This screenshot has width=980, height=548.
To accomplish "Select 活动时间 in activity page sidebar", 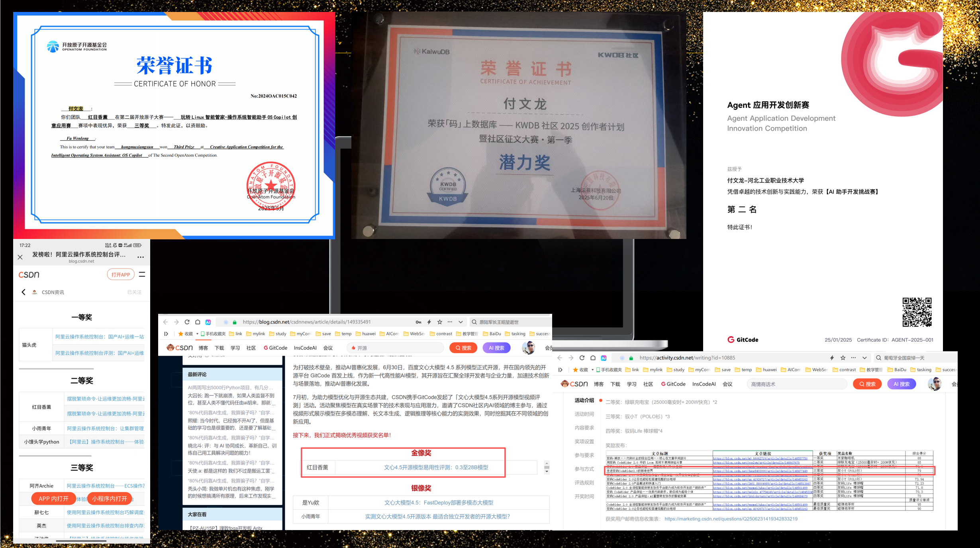I will 584,414.
